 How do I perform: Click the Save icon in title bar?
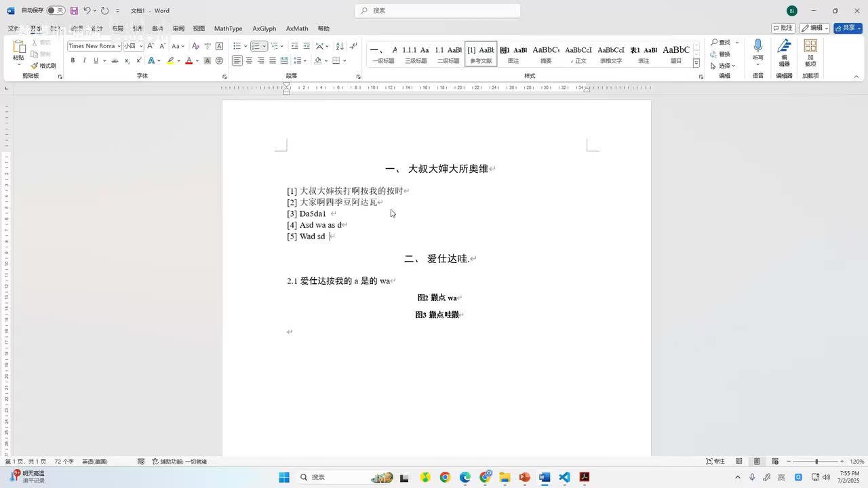point(74,10)
